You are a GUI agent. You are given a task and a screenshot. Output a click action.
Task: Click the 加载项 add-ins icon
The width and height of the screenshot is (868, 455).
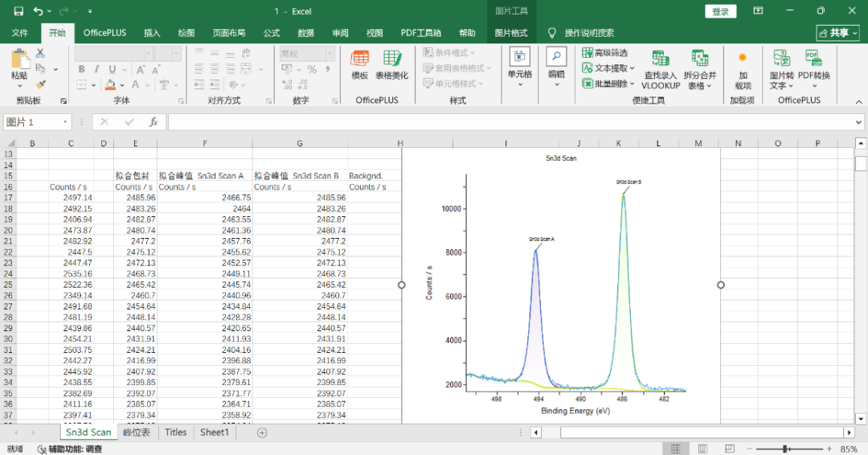(743, 64)
